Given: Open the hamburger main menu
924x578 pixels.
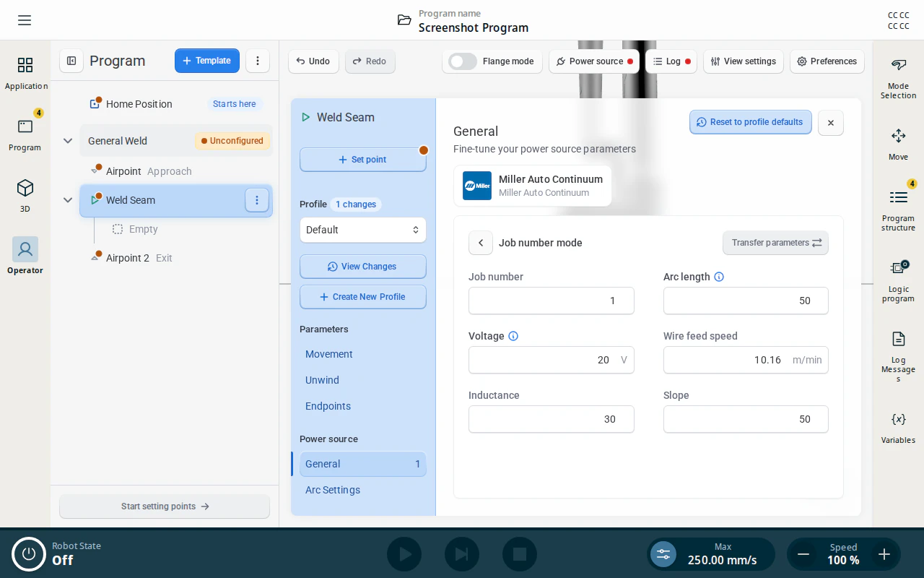Looking at the screenshot, I should [x=25, y=20].
